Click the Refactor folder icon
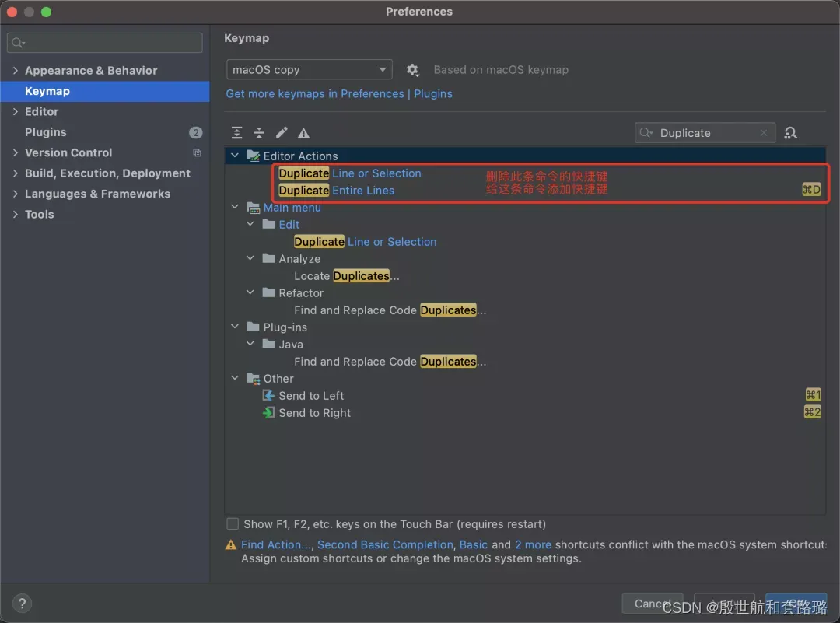The width and height of the screenshot is (840, 623). pos(268,292)
